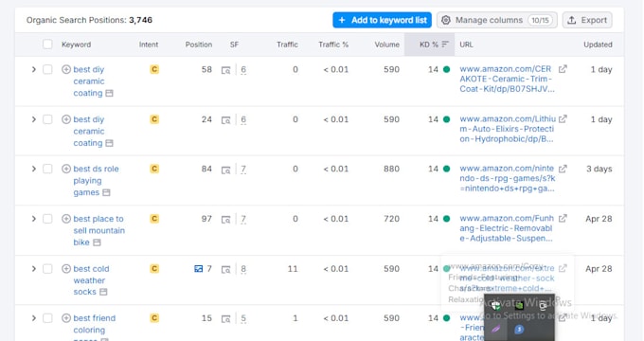Sort by the Updated column header

(x=598, y=45)
